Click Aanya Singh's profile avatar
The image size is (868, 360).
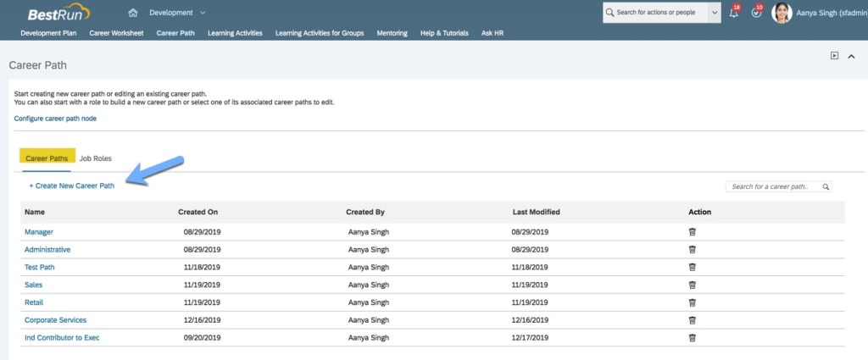tap(782, 14)
